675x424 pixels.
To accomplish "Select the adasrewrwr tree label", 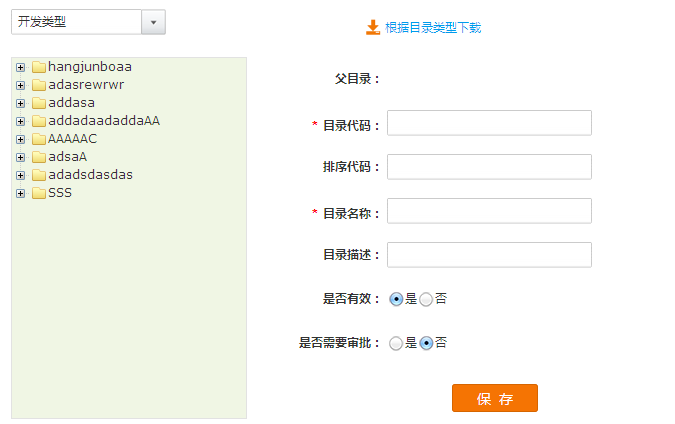I will pyautogui.click(x=86, y=85).
